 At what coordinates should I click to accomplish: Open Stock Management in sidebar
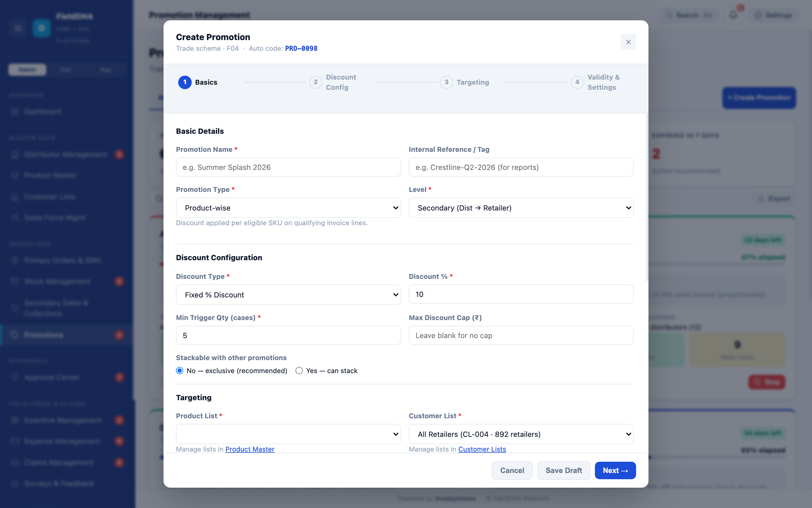(67, 281)
